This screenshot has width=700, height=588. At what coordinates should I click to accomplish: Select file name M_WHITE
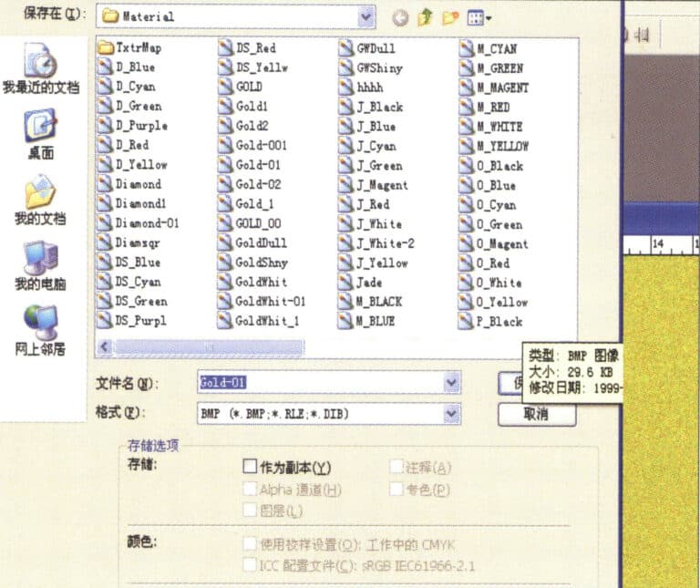pyautogui.click(x=499, y=127)
